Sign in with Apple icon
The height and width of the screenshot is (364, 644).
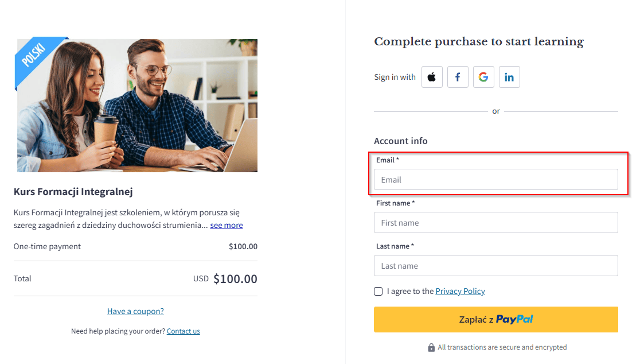pos(432,77)
